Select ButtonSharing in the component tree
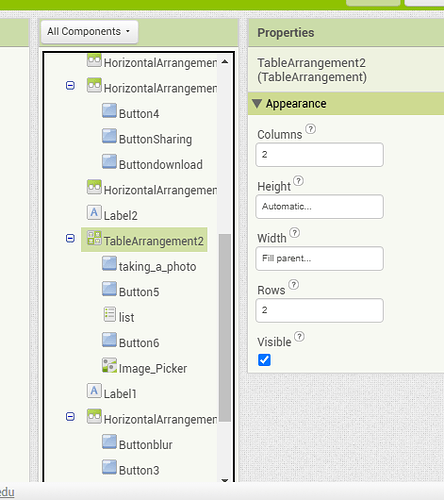The height and width of the screenshot is (500, 444). pyautogui.click(x=155, y=139)
